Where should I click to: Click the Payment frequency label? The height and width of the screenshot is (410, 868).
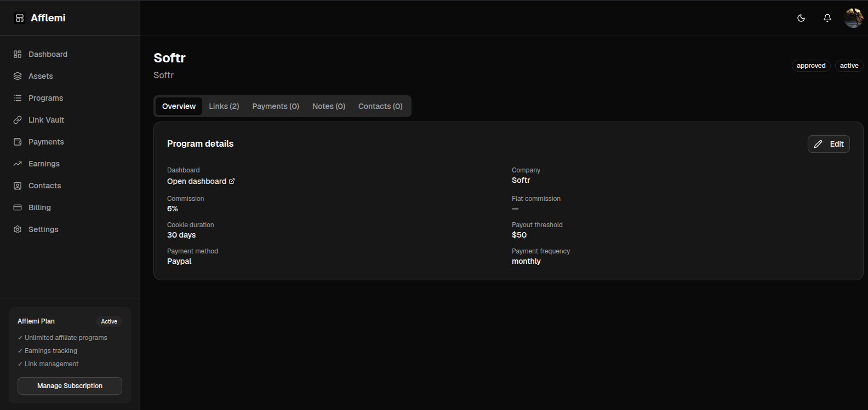tap(541, 251)
